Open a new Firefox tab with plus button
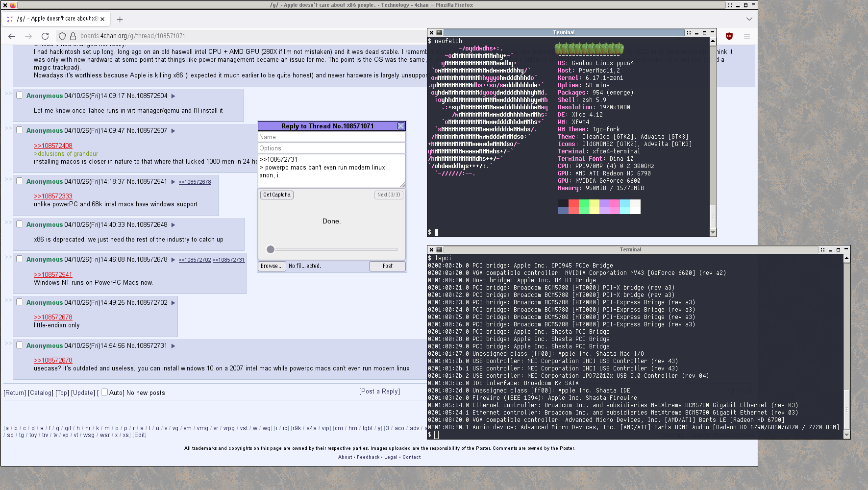Screen dimensions: 868x490 click(120, 19)
